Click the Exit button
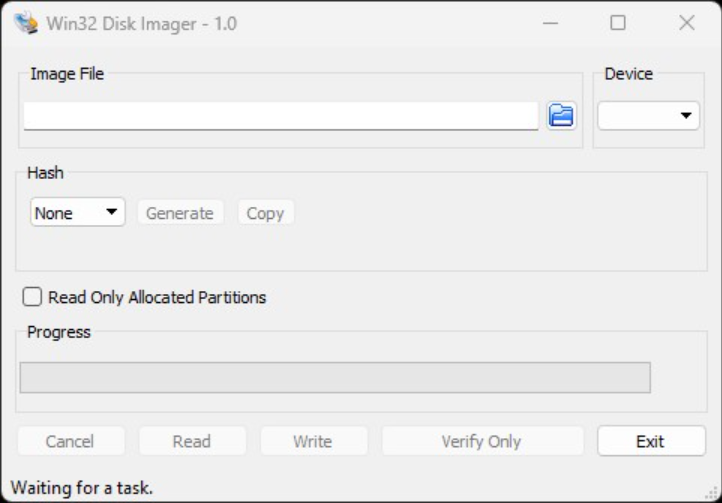The image size is (722, 503). coord(650,441)
